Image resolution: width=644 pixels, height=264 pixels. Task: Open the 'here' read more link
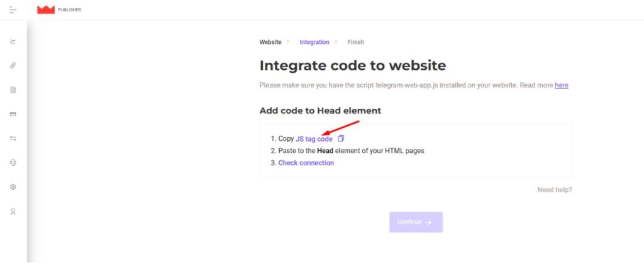point(562,85)
